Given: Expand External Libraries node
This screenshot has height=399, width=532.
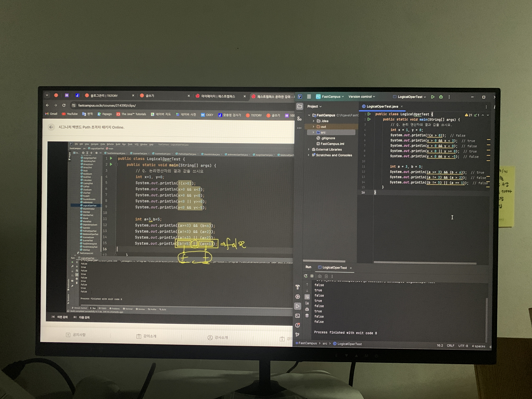Looking at the screenshot, I should pos(309,149).
